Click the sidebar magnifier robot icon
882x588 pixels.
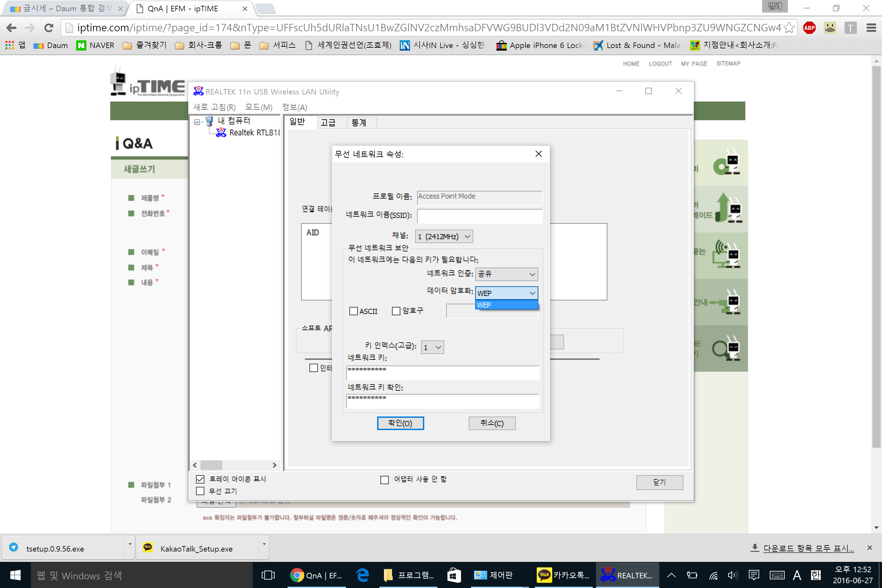pos(726,348)
